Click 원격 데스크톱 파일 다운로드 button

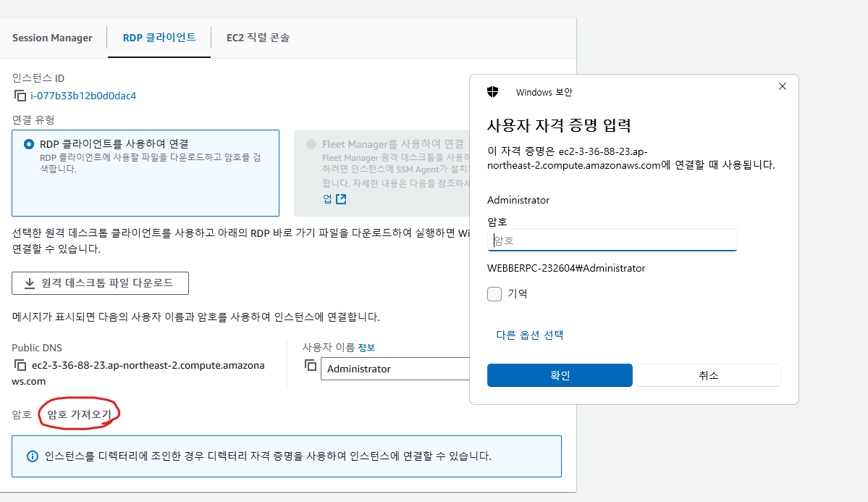pyautogui.click(x=100, y=283)
